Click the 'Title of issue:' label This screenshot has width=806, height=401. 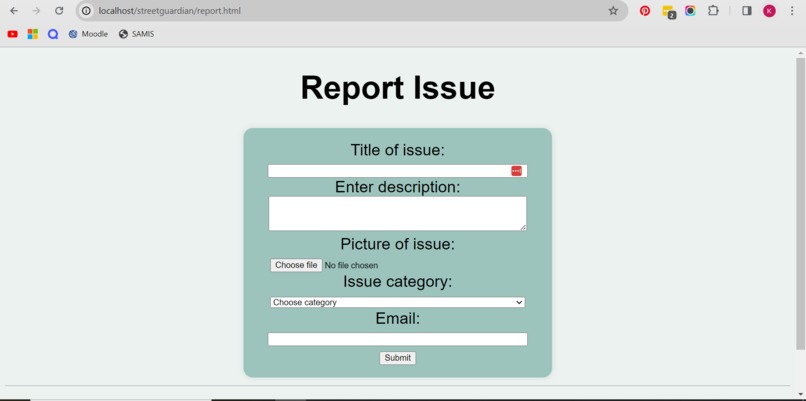coord(397,150)
